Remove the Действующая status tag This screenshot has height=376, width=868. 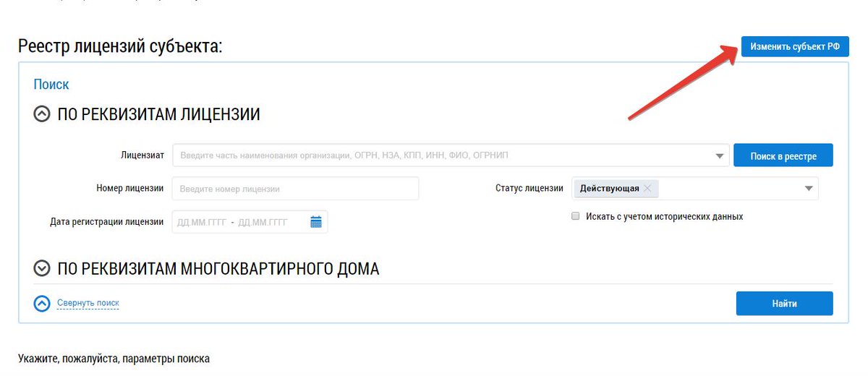pyautogui.click(x=647, y=188)
